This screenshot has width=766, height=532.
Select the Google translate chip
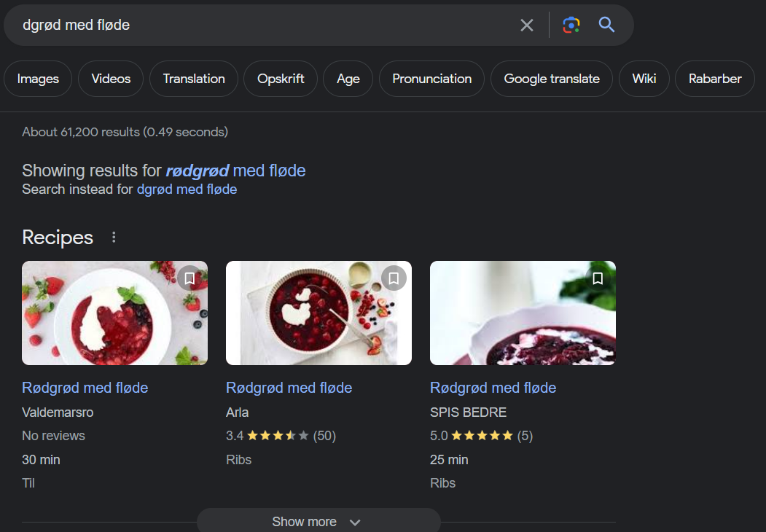point(552,79)
